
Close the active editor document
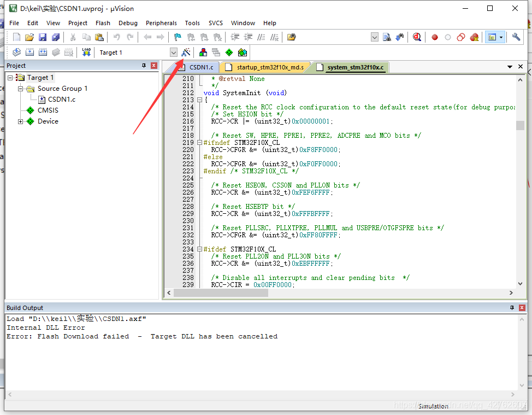point(521,67)
